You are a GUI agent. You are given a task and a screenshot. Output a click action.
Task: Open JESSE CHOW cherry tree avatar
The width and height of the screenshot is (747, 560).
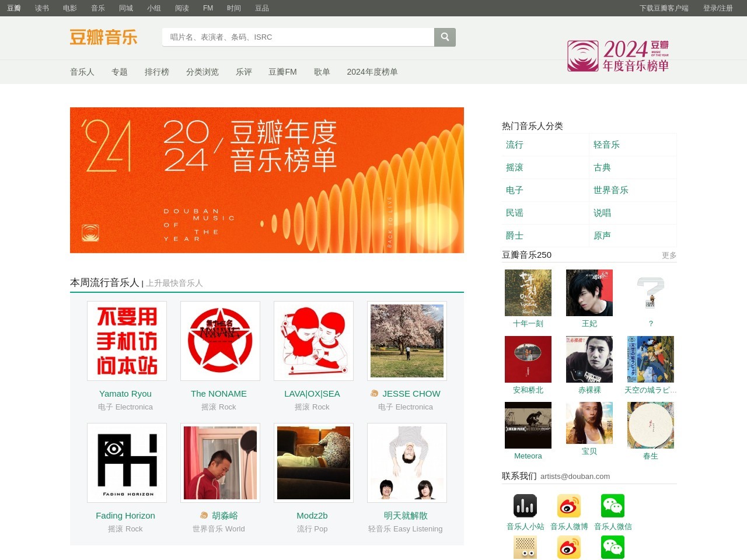[x=407, y=341]
